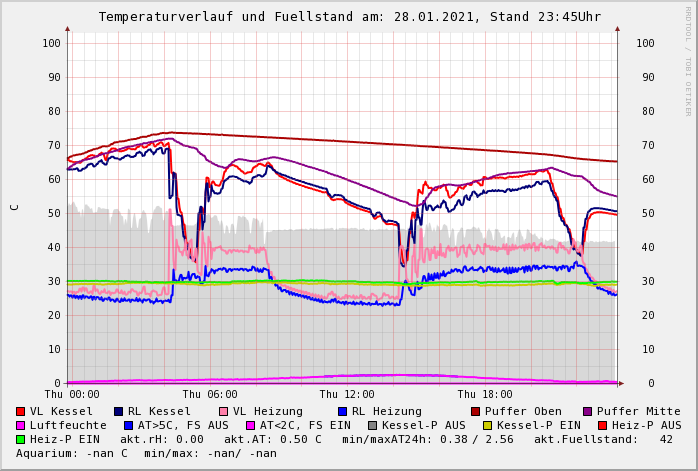
Task: Select the pink VL Heizung legend swatch
Action: point(224,411)
